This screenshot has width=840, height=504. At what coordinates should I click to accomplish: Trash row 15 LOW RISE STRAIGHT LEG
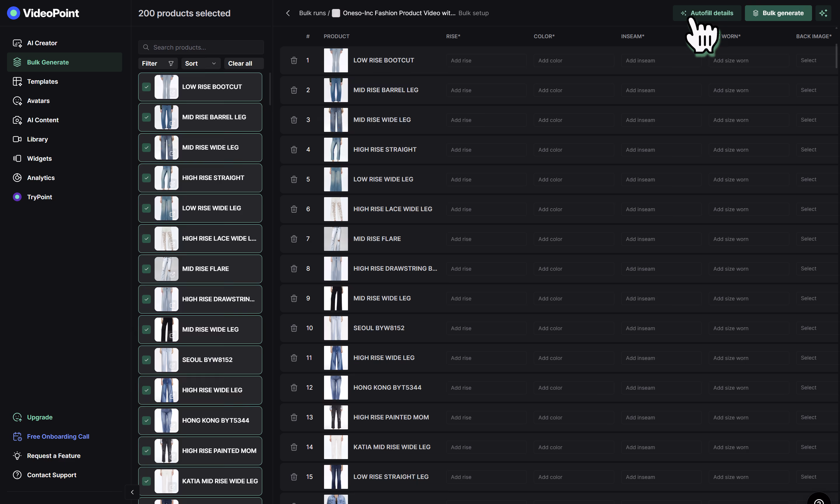coord(294,477)
